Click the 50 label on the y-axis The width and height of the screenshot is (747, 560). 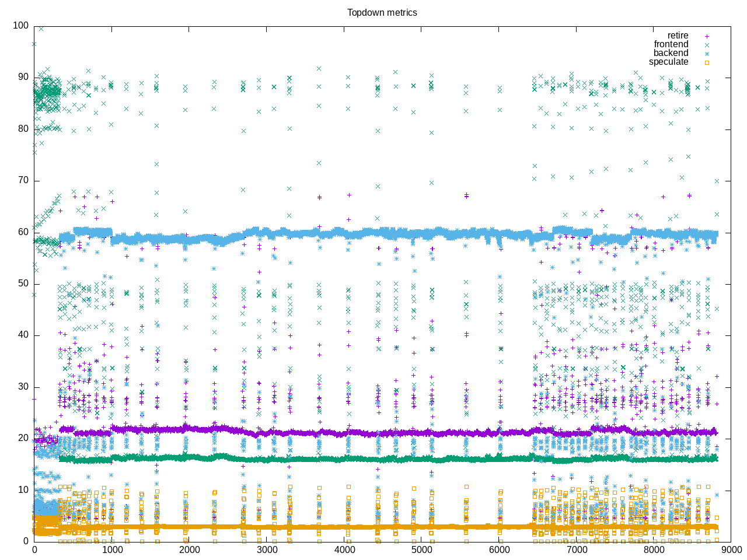tap(23, 283)
